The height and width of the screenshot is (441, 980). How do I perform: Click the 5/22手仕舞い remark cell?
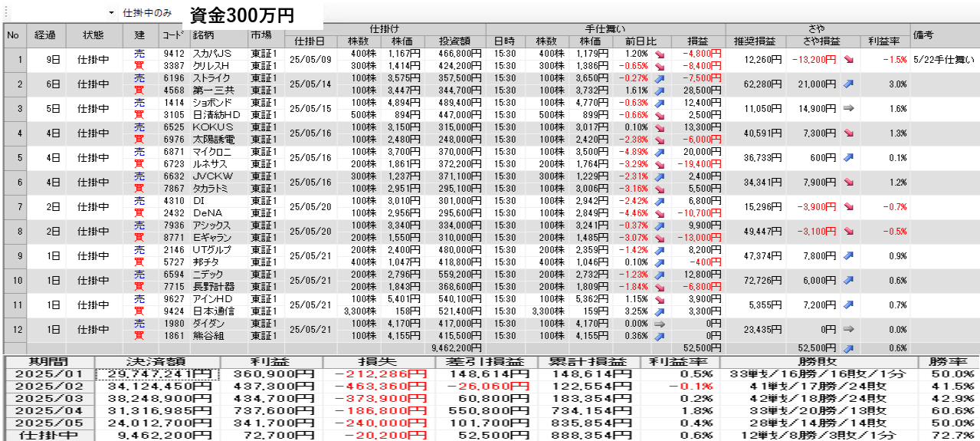pyautogui.click(x=944, y=59)
